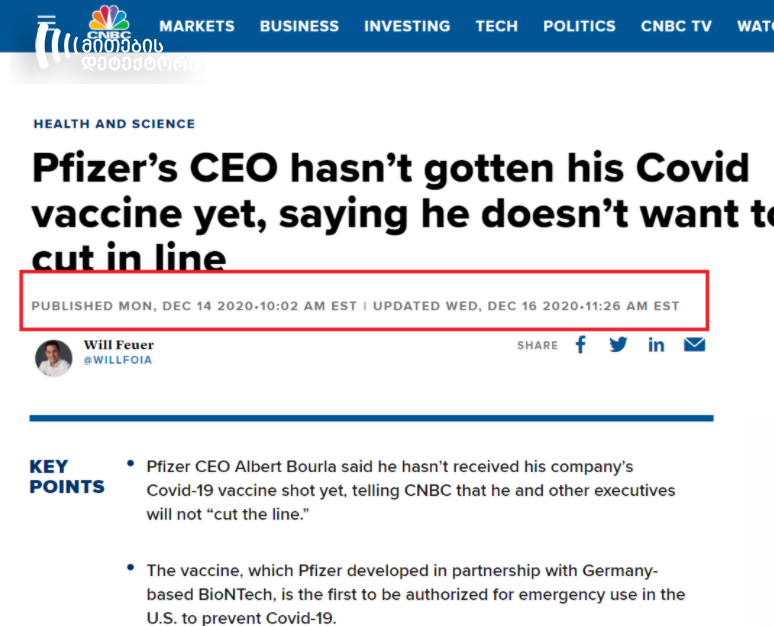Share article via LinkedIn icon
The image size is (774, 626).
pos(656,345)
